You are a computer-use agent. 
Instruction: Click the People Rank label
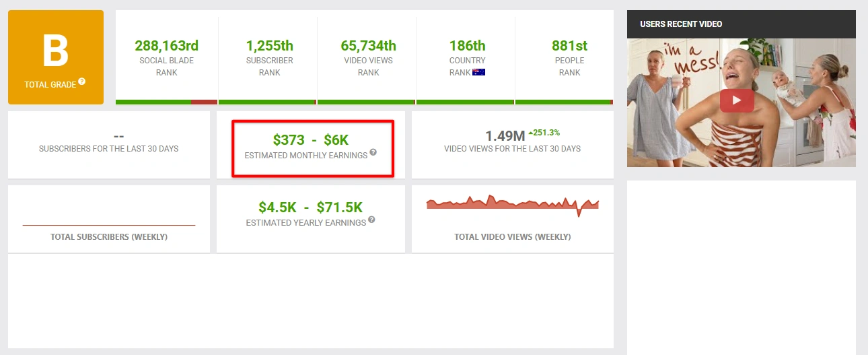570,66
